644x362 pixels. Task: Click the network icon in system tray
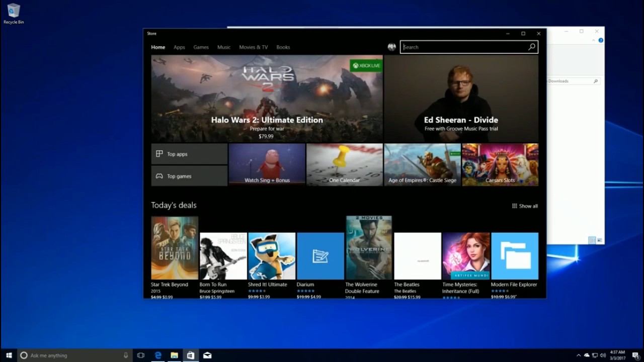pyautogui.click(x=595, y=355)
